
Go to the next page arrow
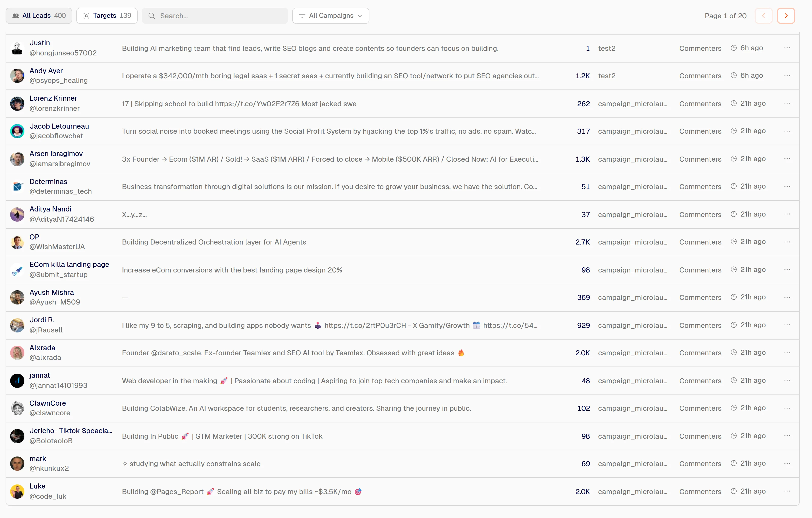(x=786, y=16)
